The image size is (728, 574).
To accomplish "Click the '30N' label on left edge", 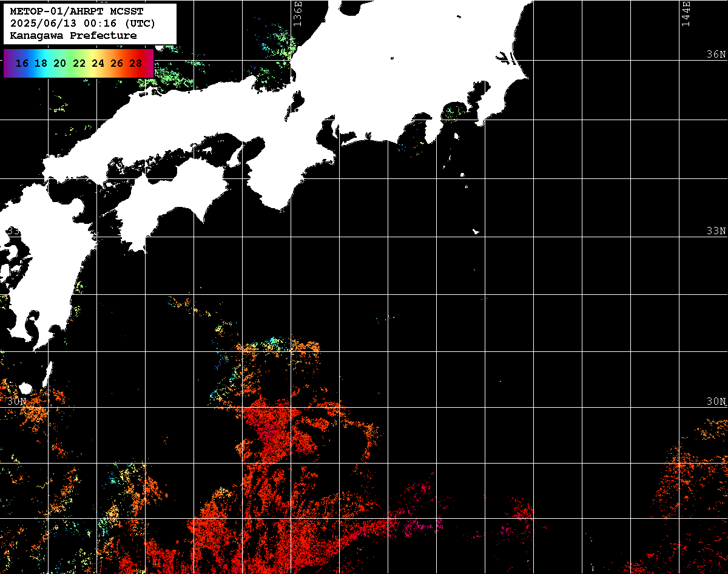I will 17,401.
